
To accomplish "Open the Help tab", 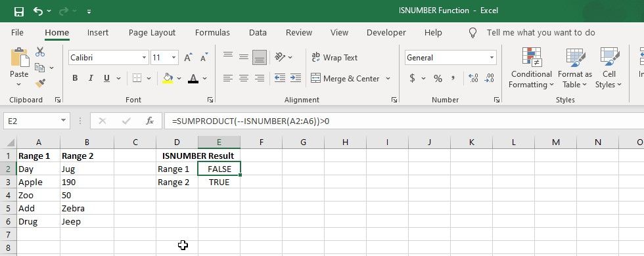I will click(433, 32).
